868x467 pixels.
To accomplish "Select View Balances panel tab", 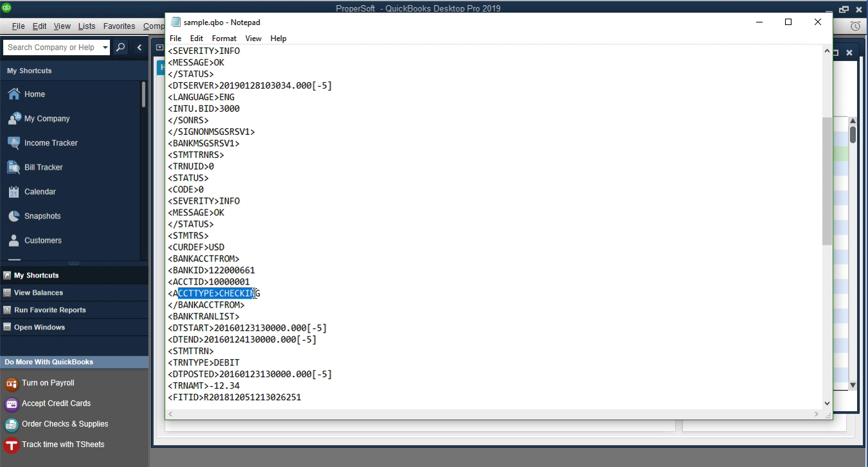I will pyautogui.click(x=75, y=292).
